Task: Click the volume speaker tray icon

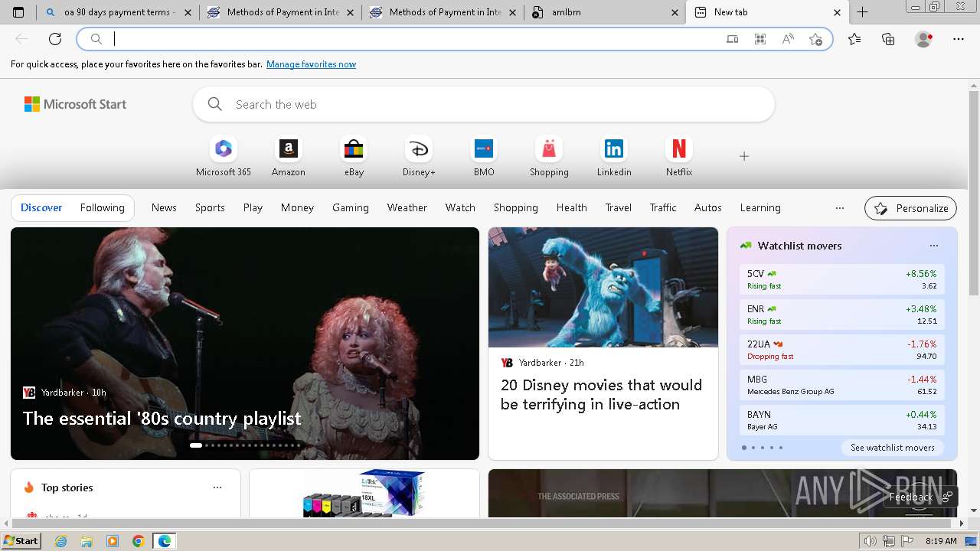Action: click(x=871, y=541)
